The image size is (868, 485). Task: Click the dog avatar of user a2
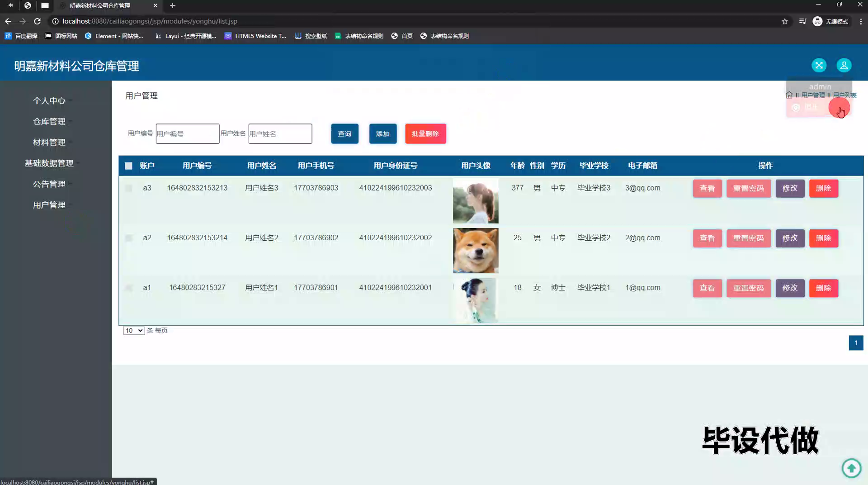tap(476, 251)
